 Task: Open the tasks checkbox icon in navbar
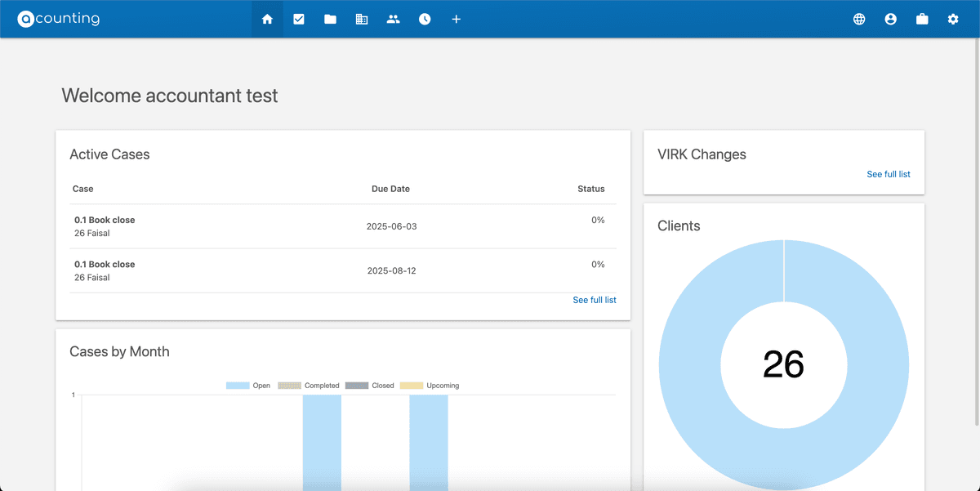coord(299,19)
